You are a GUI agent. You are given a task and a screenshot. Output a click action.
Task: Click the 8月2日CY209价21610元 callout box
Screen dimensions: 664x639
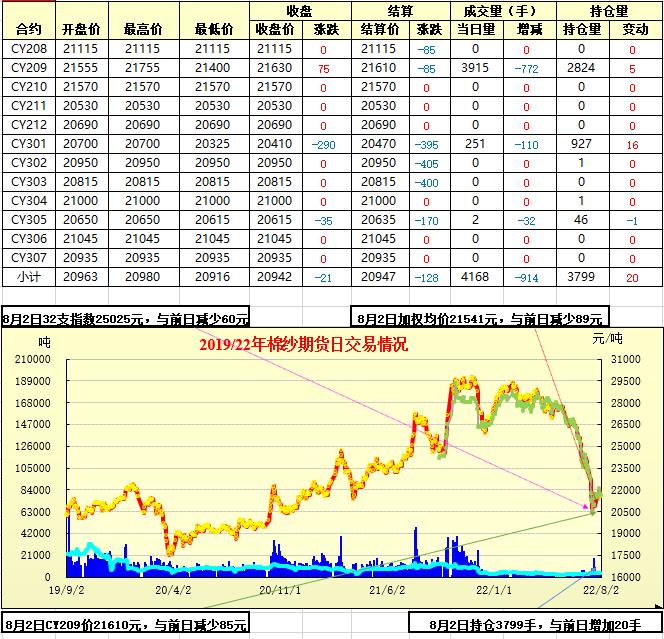coord(126,625)
